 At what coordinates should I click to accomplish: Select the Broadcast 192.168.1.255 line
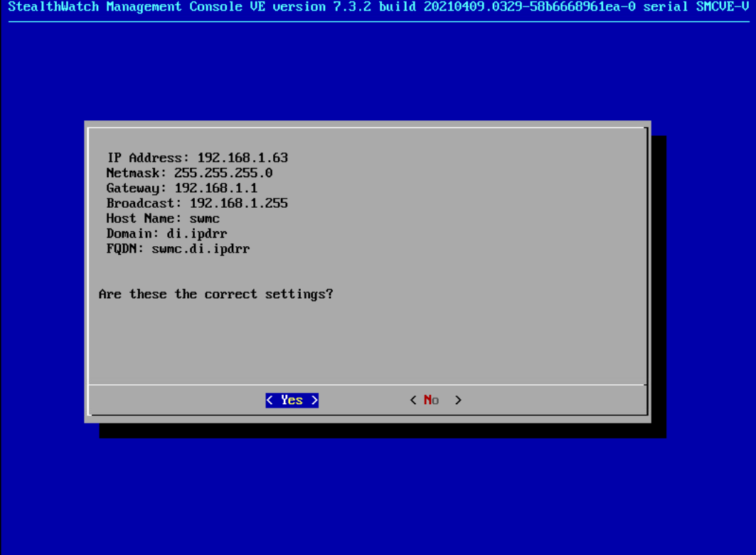(x=197, y=203)
